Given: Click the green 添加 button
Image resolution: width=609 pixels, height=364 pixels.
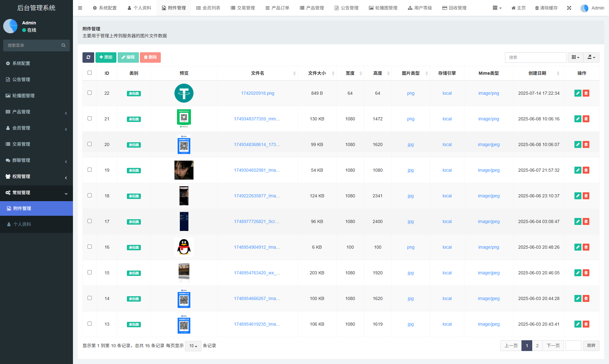Looking at the screenshot, I should [x=106, y=57].
